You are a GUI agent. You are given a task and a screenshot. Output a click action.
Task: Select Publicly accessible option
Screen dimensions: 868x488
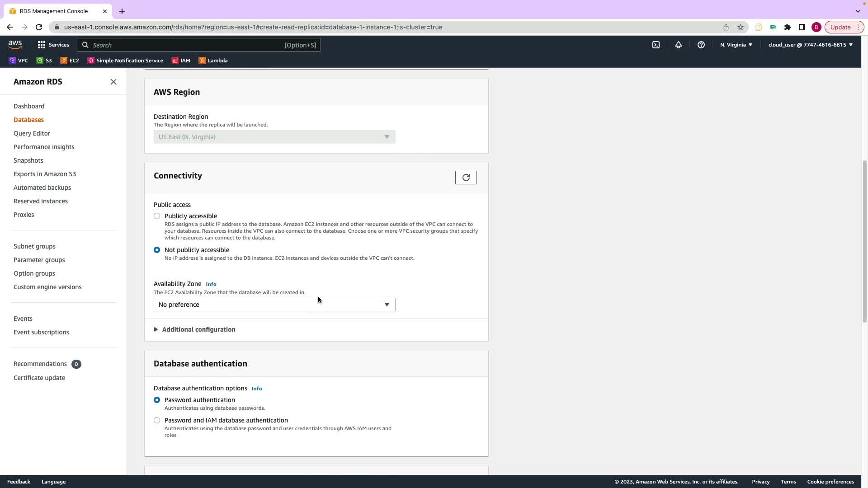tap(157, 216)
